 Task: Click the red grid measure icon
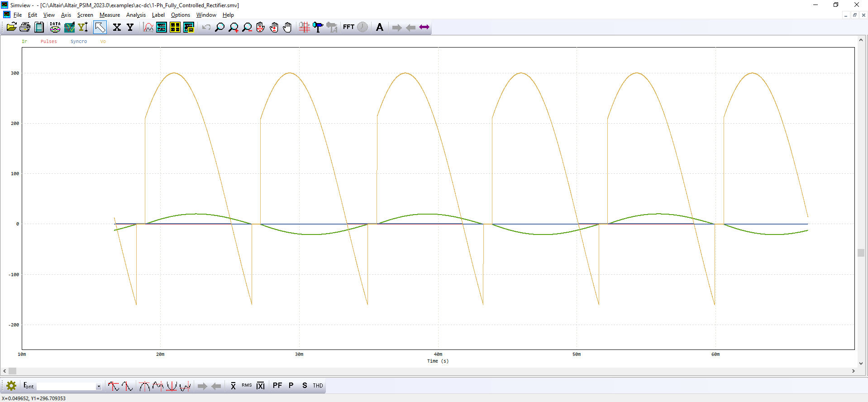click(x=305, y=27)
